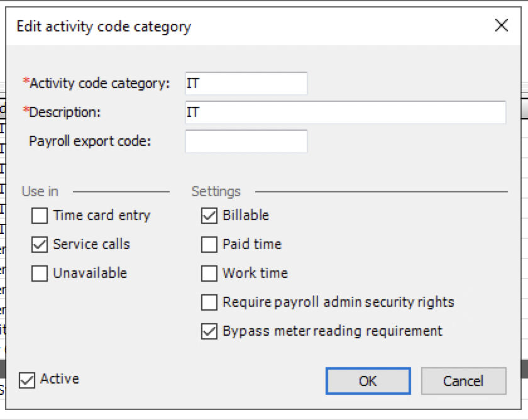Select the Payroll export code field
The height and width of the screenshot is (420, 528).
pos(246,141)
